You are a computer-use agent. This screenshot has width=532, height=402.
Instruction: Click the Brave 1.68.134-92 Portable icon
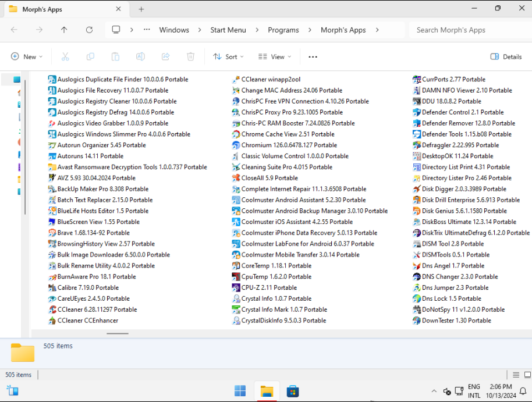52,233
